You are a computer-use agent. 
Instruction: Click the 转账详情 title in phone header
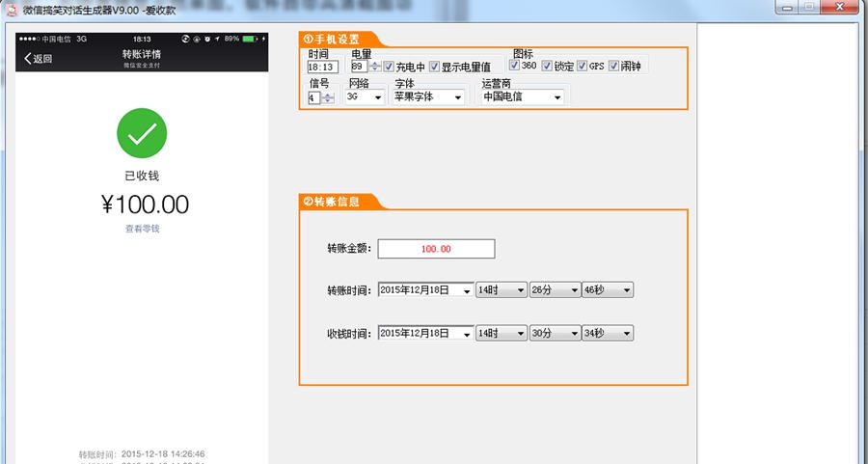click(142, 54)
